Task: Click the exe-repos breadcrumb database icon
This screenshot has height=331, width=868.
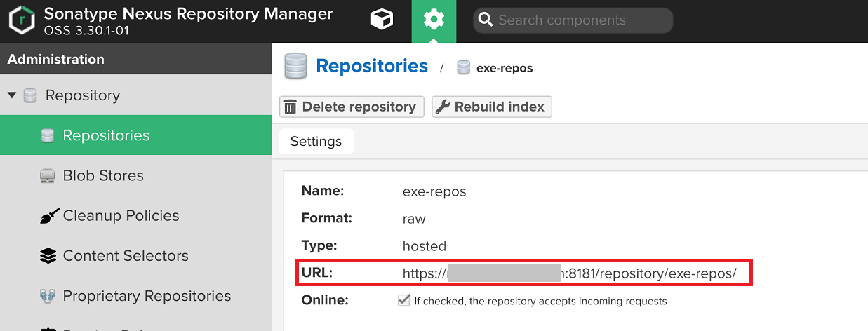Action: 463,68
